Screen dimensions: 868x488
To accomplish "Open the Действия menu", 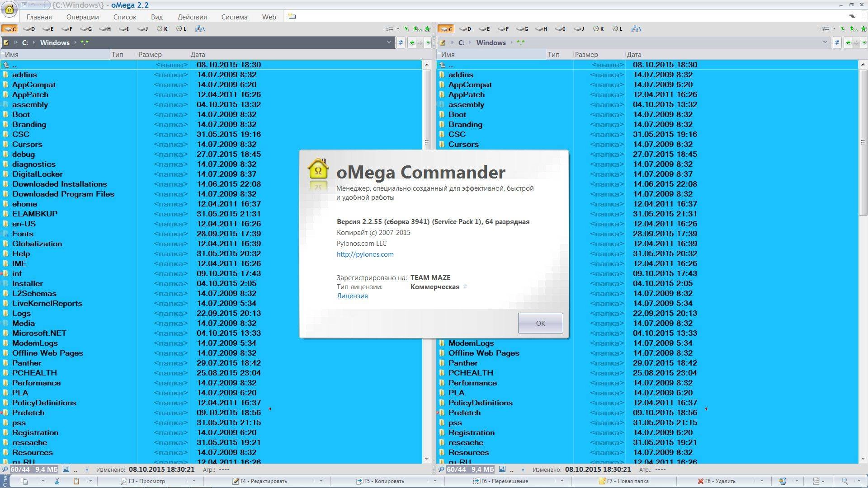I will [x=192, y=17].
